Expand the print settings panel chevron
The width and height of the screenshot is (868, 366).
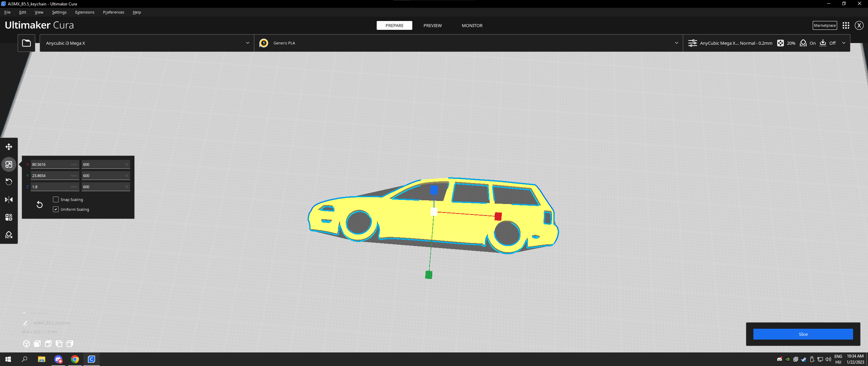click(844, 43)
